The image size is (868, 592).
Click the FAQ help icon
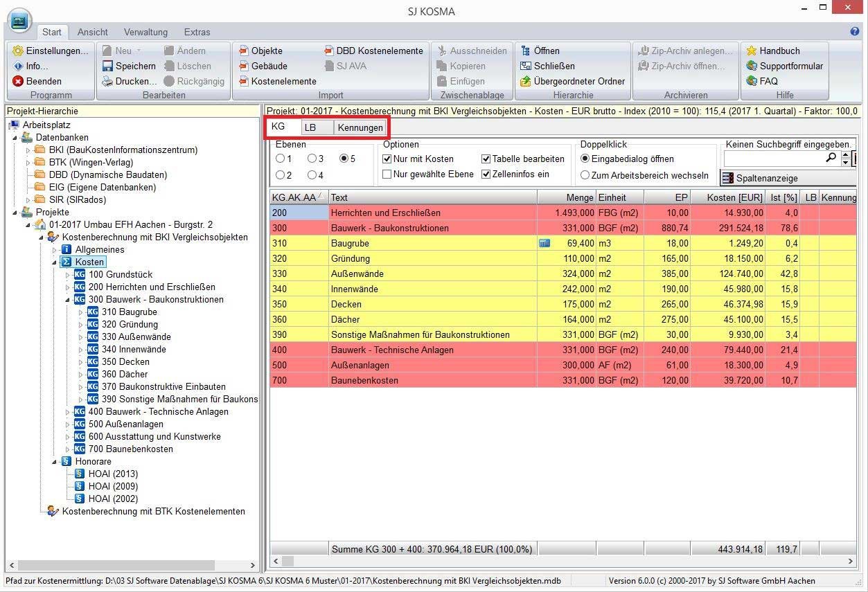[x=752, y=81]
